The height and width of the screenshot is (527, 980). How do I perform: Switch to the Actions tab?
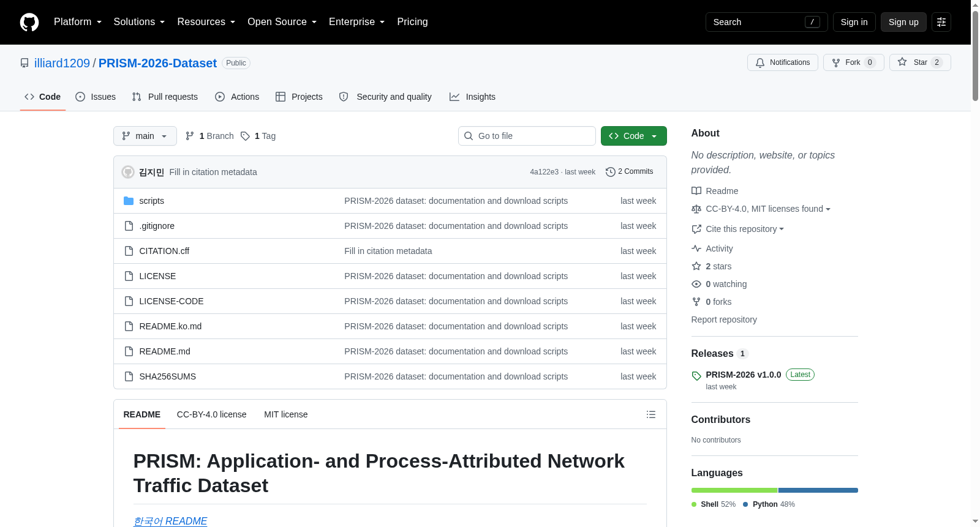(237, 97)
